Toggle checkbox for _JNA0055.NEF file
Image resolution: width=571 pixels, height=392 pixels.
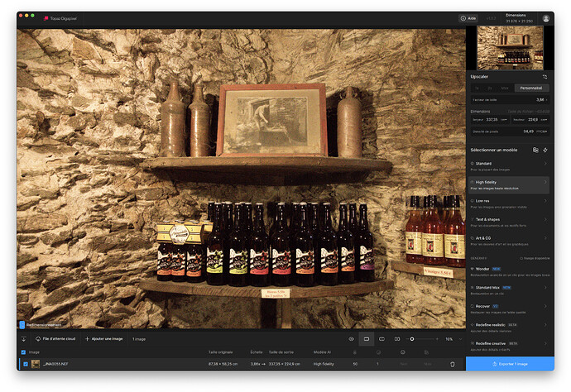tap(26, 364)
